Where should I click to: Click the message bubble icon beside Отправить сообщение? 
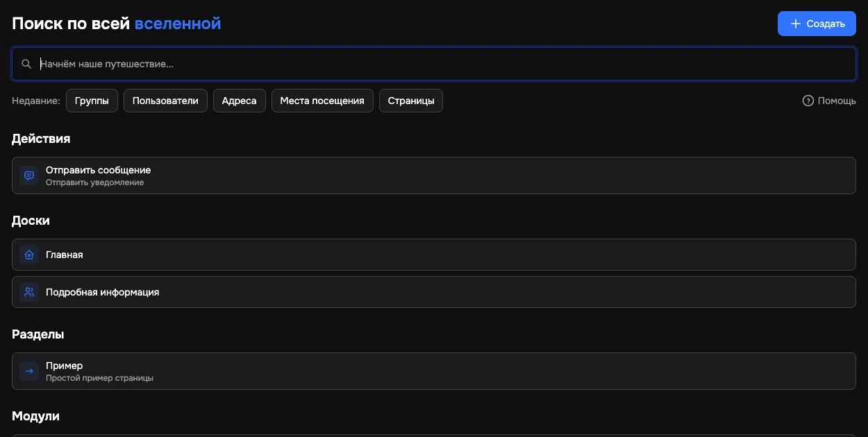29,175
